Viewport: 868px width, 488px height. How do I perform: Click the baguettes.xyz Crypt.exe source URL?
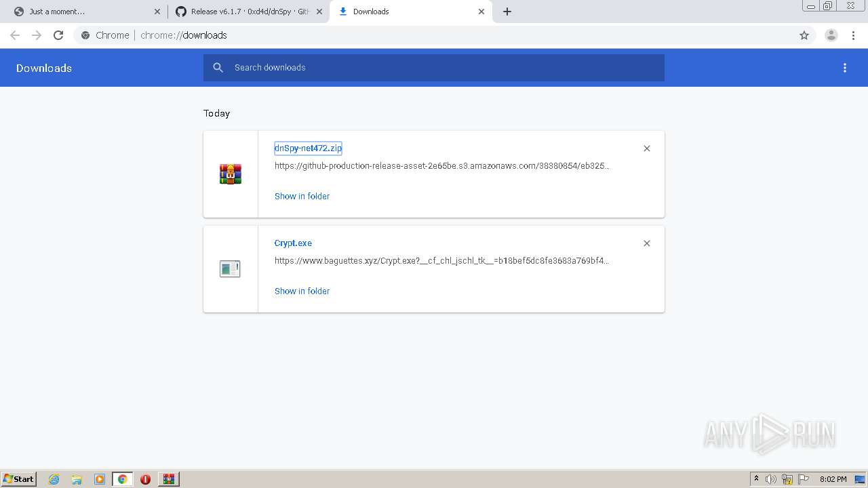[x=441, y=261]
